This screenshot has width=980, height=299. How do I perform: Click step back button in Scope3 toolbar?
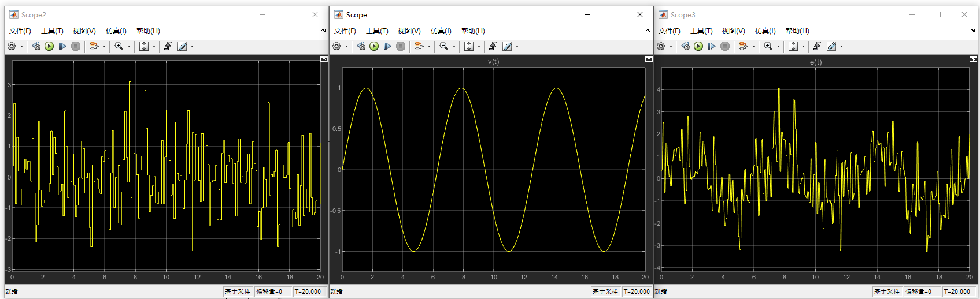pyautogui.click(x=685, y=46)
